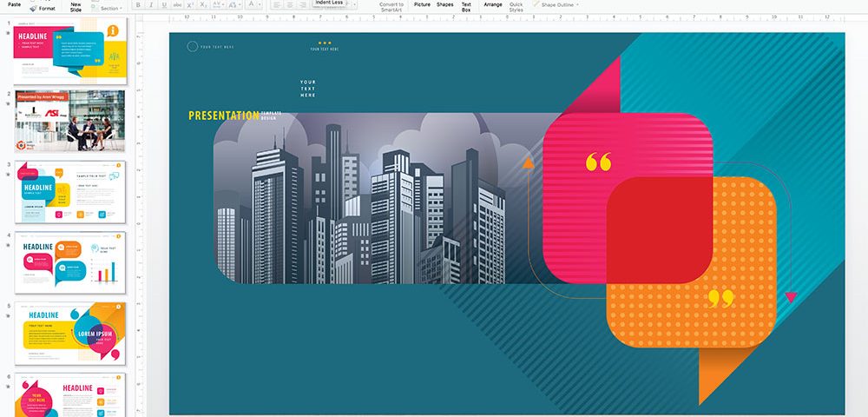Insert a Text Box
The height and width of the screenshot is (417, 868).
pos(466,6)
